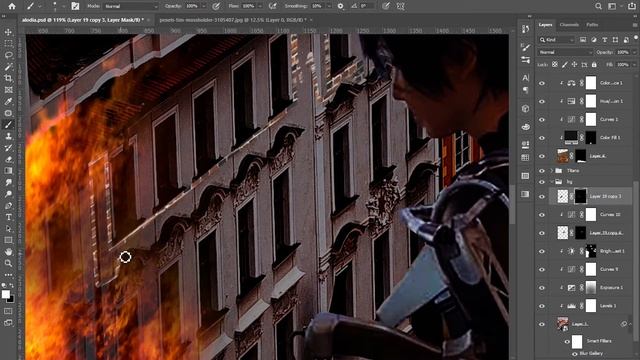Hide the Levels 1 layer
This screenshot has width=640, height=360.
[x=542, y=306]
